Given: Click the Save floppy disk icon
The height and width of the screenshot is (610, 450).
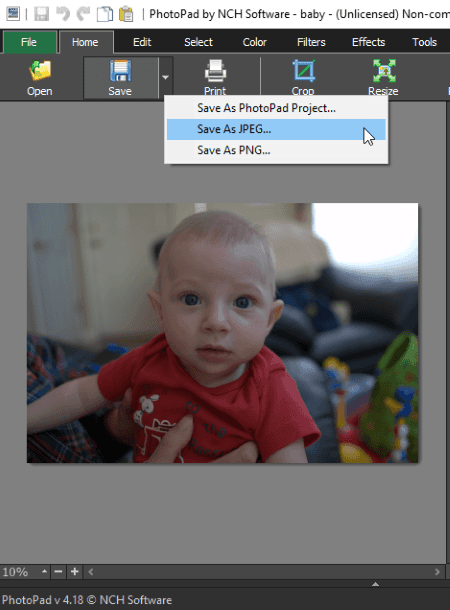Looking at the screenshot, I should click(120, 70).
